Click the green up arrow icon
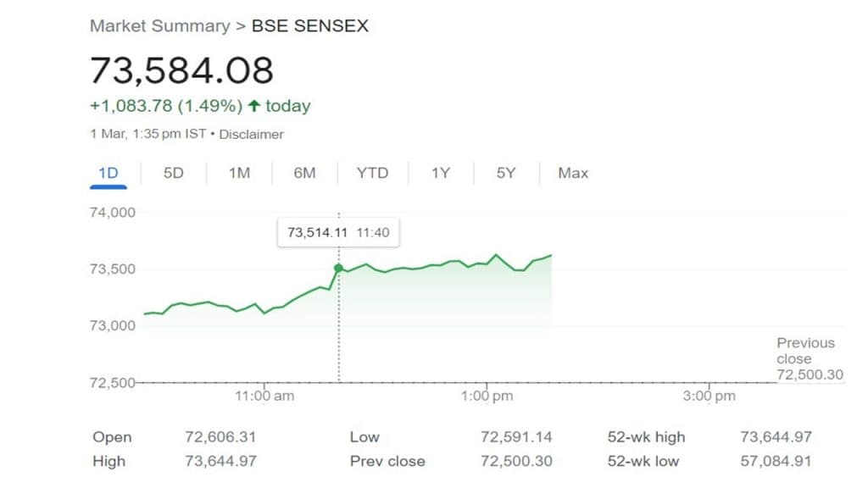Image resolution: width=868 pixels, height=488 pixels. pyautogui.click(x=253, y=107)
